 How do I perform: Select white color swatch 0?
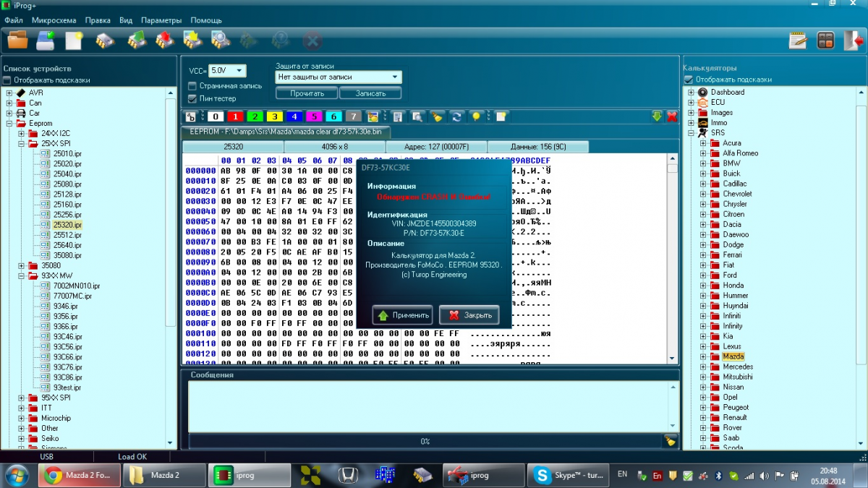tap(216, 116)
